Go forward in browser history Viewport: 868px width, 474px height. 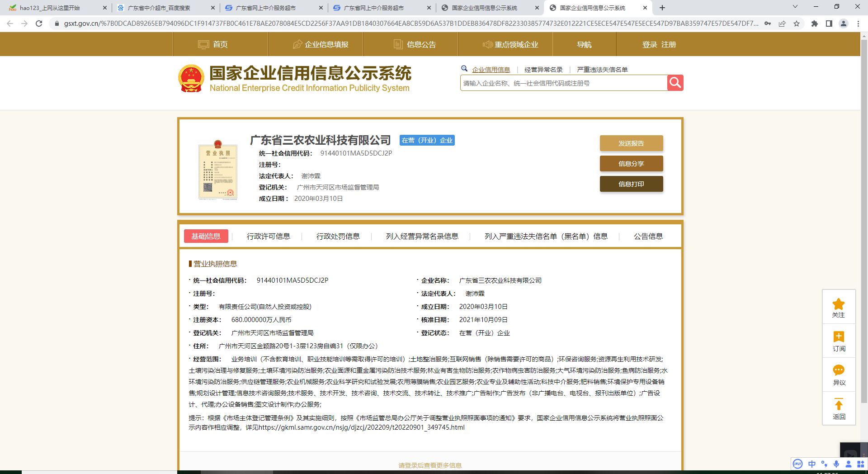click(x=24, y=24)
